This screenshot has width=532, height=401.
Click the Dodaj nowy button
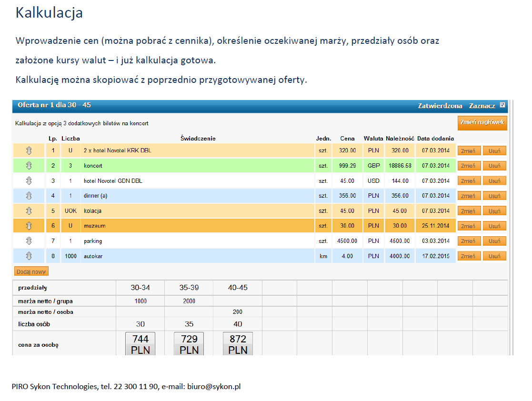31,271
